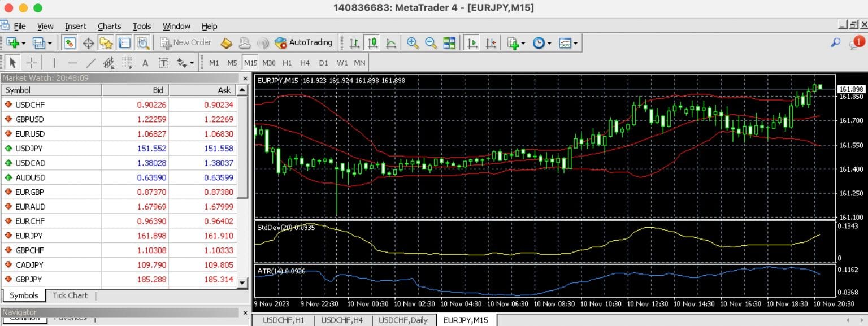Switch the chart to candlestick display

tap(373, 42)
